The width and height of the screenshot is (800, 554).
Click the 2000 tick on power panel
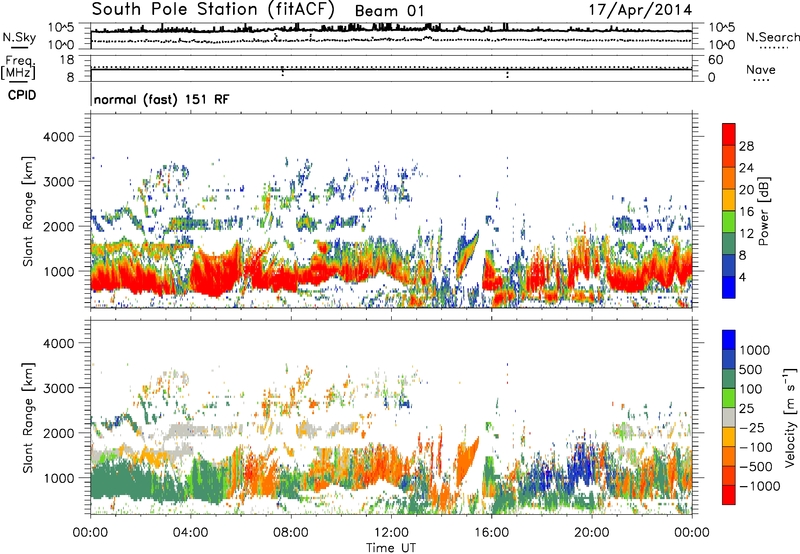point(58,226)
